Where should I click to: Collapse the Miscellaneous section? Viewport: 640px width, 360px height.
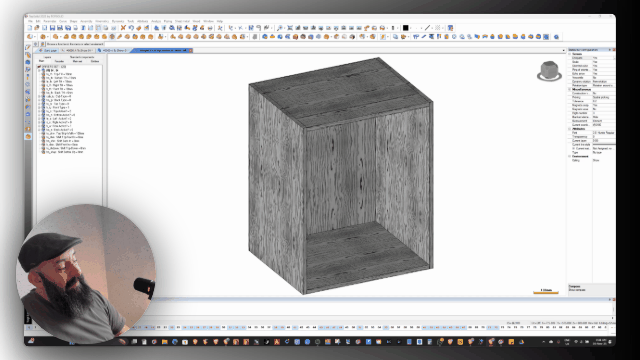[x=569, y=89]
